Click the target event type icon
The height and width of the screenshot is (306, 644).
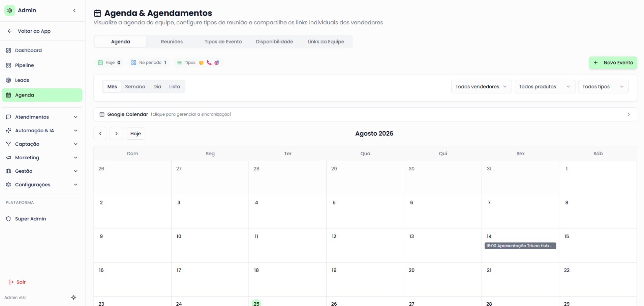pyautogui.click(x=217, y=63)
